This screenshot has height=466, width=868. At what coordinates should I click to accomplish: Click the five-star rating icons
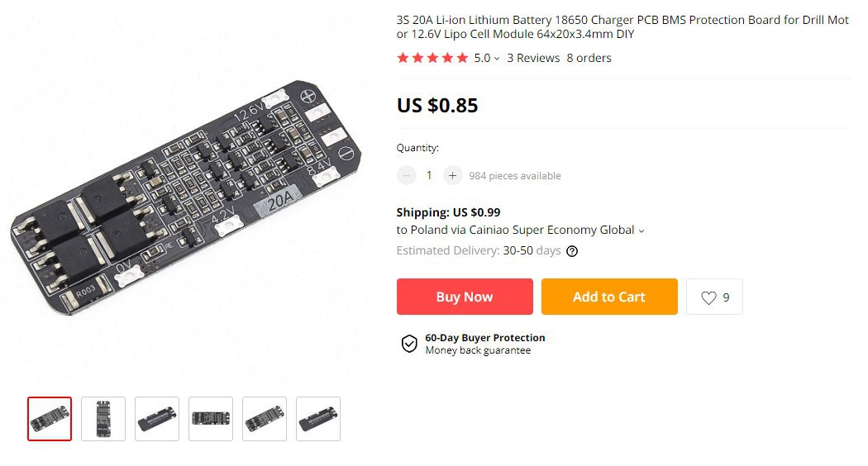(432, 58)
